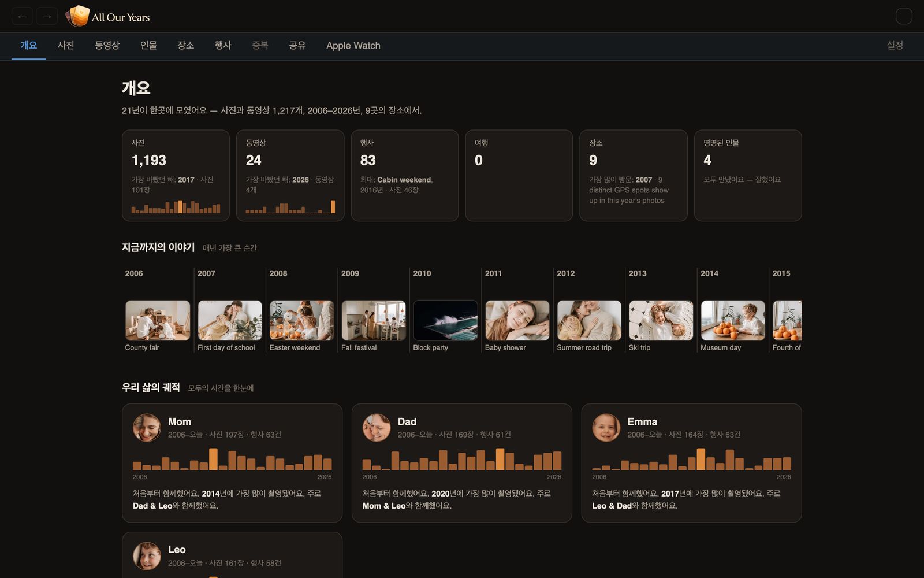Image resolution: width=924 pixels, height=578 pixels.
Task: Open the 장소 tab
Action: tap(185, 46)
